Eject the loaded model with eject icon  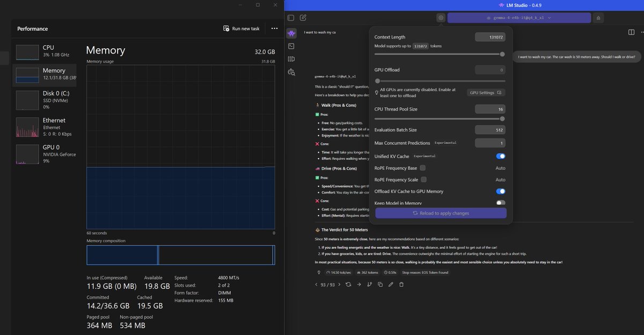pos(598,18)
